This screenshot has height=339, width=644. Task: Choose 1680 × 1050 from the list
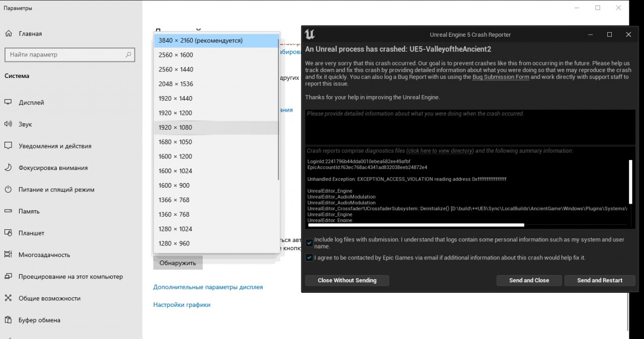point(216,142)
